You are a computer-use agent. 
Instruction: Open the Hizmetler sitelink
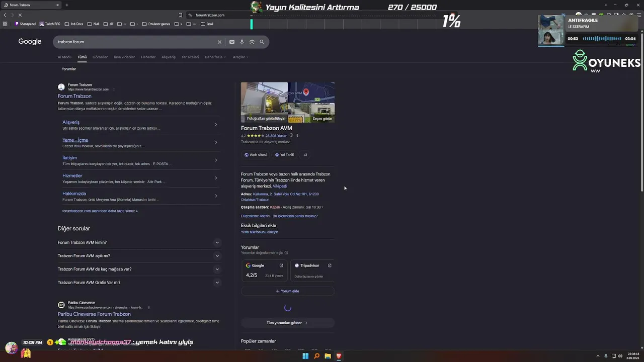72,175
